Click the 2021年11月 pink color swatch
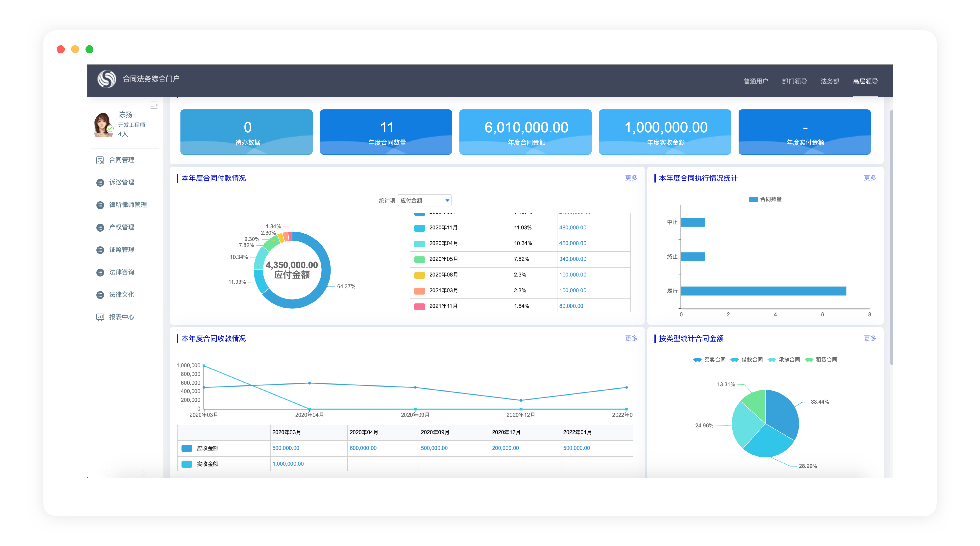 pyautogui.click(x=419, y=307)
